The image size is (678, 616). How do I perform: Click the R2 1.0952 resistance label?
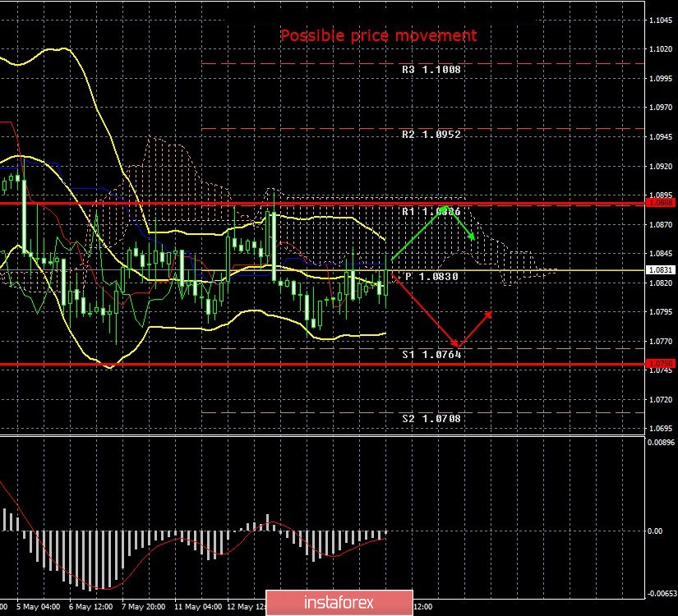pyautogui.click(x=431, y=135)
